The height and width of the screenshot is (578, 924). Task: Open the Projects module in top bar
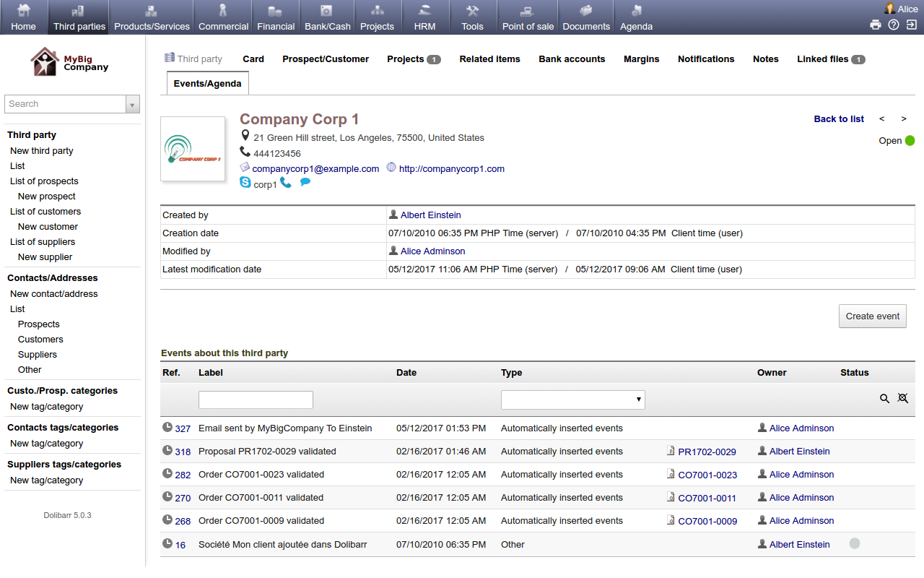377,17
